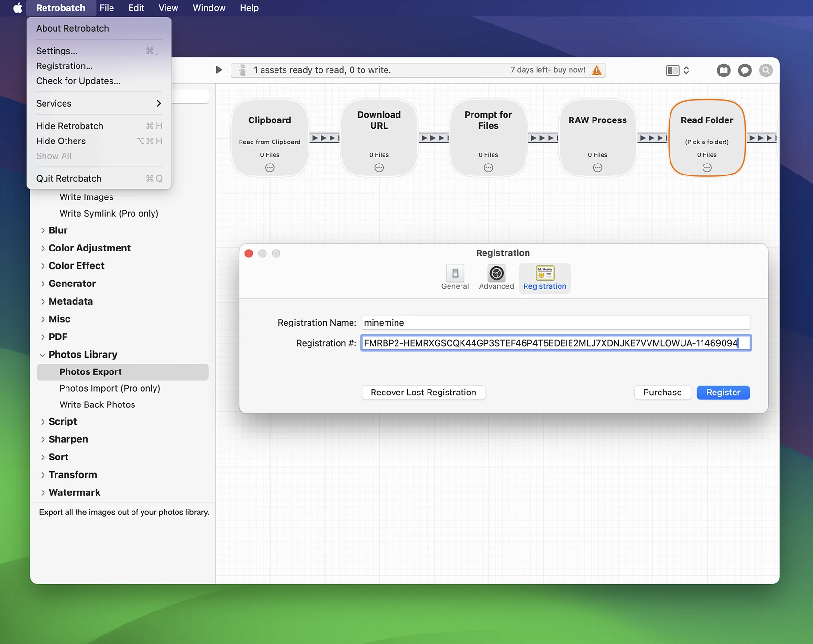Image resolution: width=813 pixels, height=644 pixels.
Task: Expand the Color Adjustment category
Action: (43, 248)
